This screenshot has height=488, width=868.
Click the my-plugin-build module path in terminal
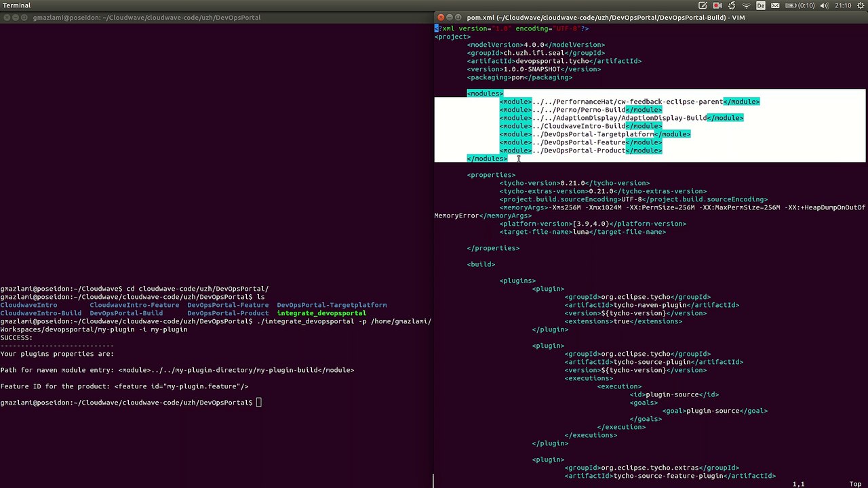(236, 370)
